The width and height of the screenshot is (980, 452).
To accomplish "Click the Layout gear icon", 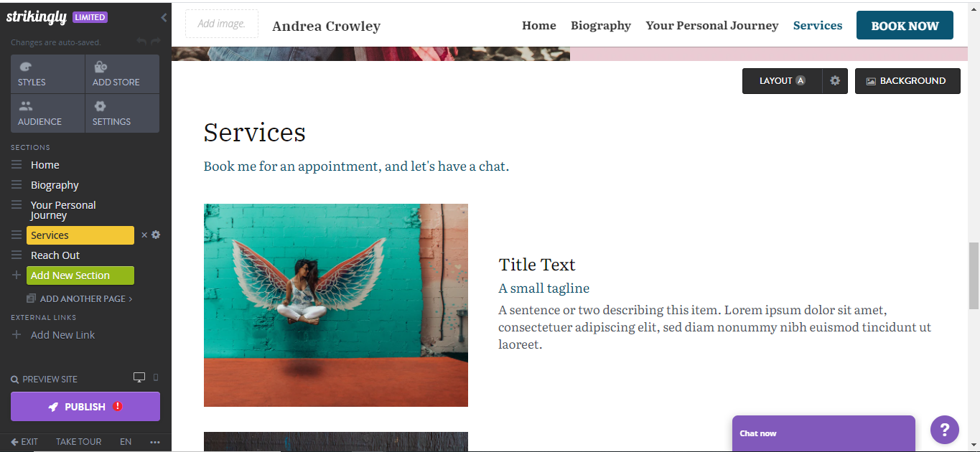I will (x=834, y=81).
